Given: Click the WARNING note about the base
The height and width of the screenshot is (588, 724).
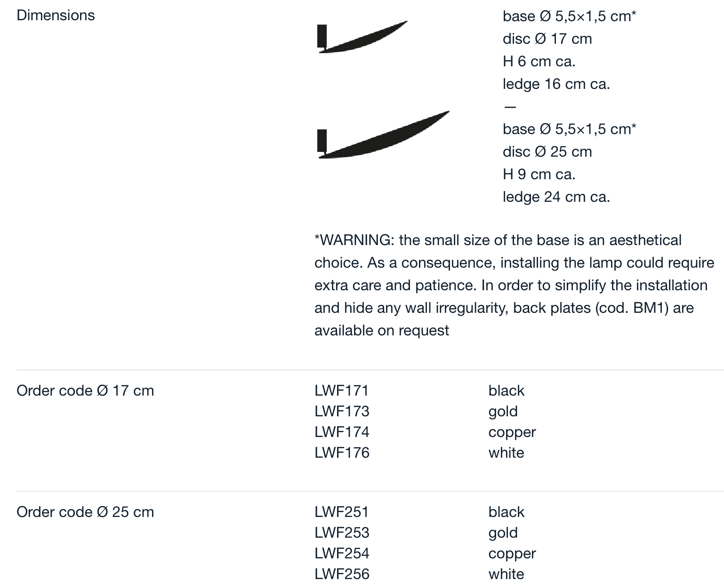Looking at the screenshot, I should (x=514, y=285).
